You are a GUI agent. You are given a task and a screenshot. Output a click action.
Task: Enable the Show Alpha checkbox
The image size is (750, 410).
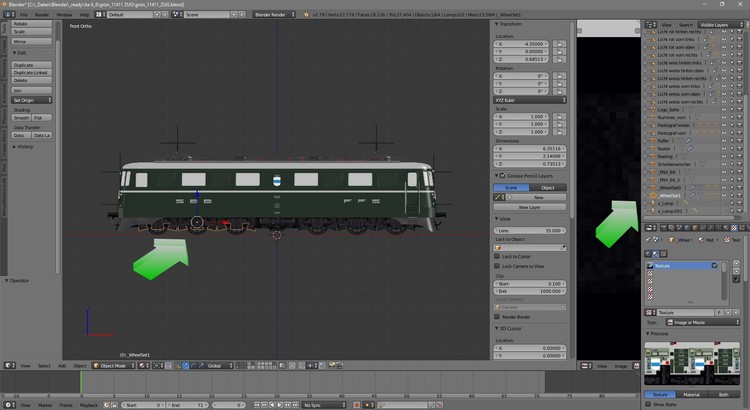coord(648,404)
